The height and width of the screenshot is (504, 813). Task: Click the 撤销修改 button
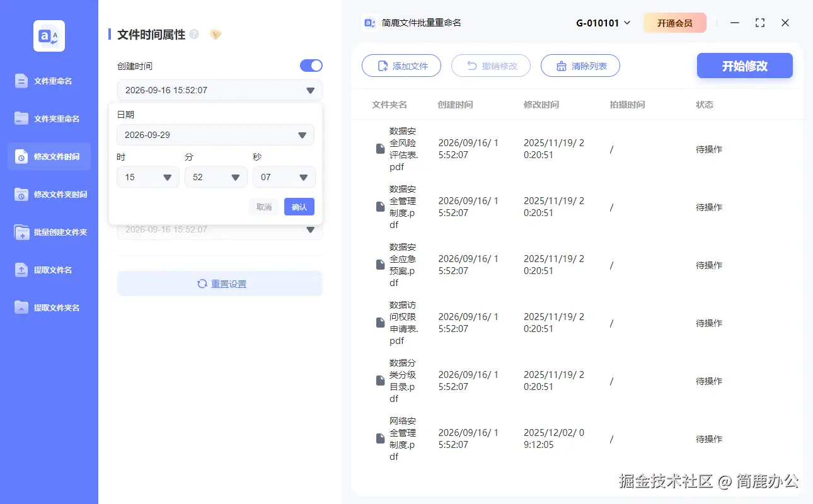(x=491, y=66)
